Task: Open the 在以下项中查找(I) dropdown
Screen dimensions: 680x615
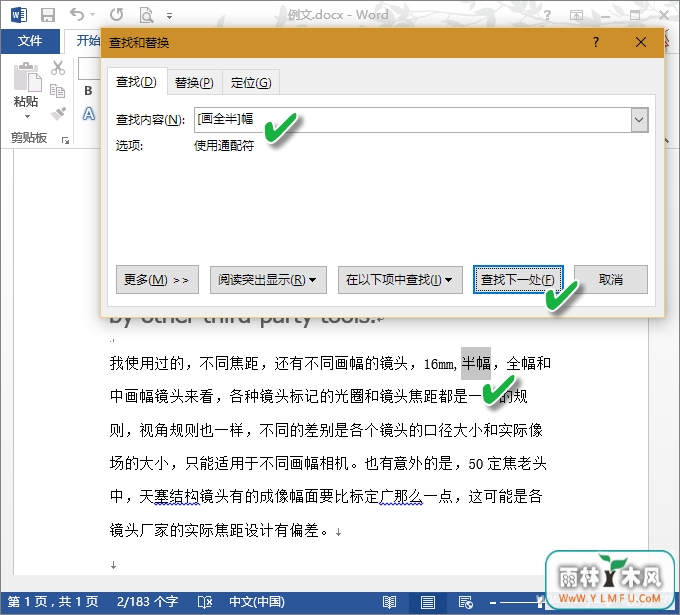Action: point(400,280)
